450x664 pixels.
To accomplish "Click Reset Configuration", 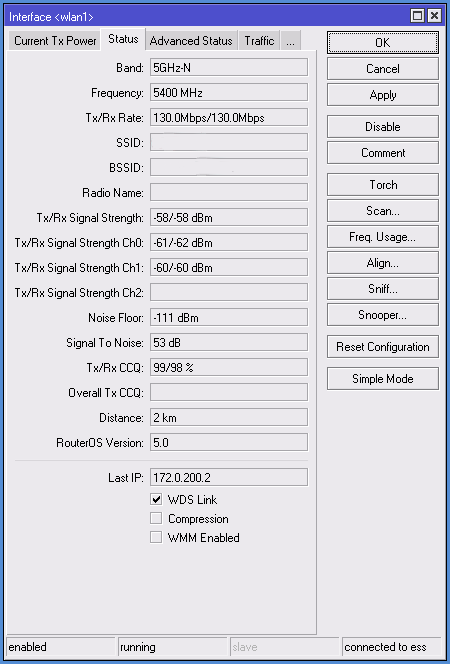I will (383, 347).
